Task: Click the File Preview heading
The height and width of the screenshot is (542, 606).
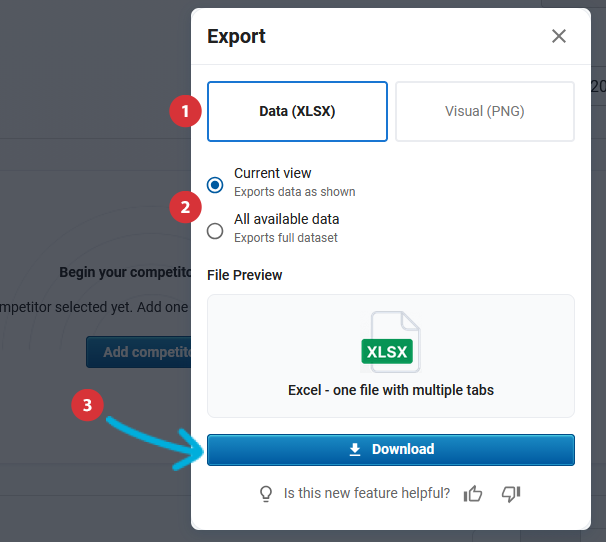Action: 245,275
